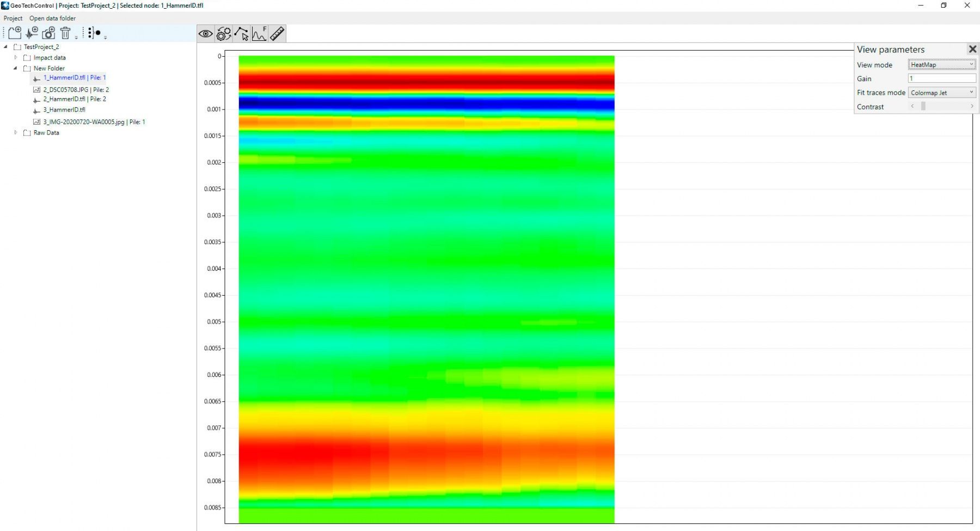This screenshot has height=531, width=980.
Task: Close the View parameters panel
Action: point(972,50)
